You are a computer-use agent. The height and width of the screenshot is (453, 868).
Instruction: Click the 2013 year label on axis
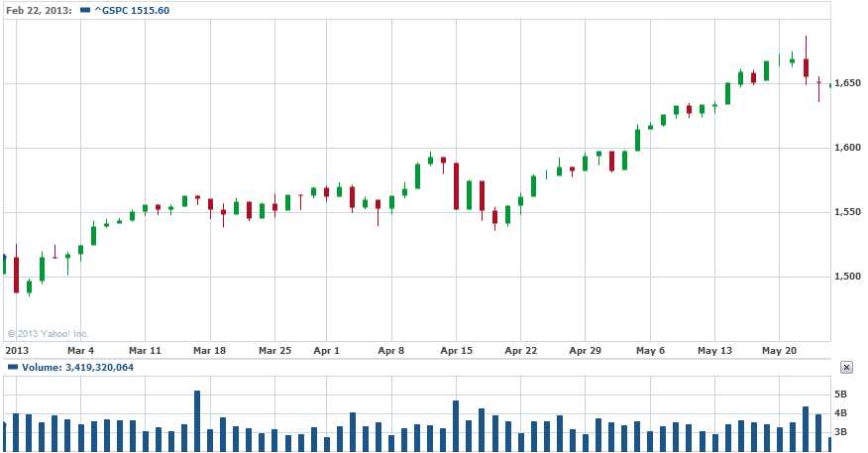click(x=17, y=350)
